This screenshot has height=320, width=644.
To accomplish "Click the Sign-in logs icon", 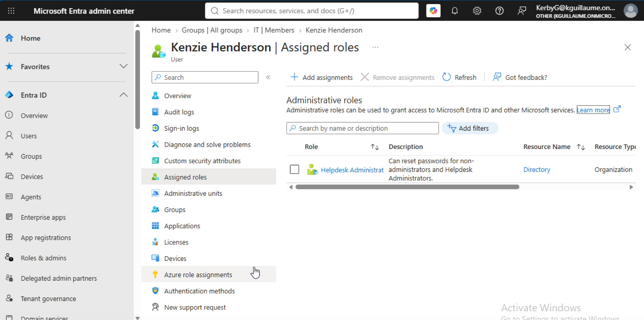I will (x=155, y=128).
